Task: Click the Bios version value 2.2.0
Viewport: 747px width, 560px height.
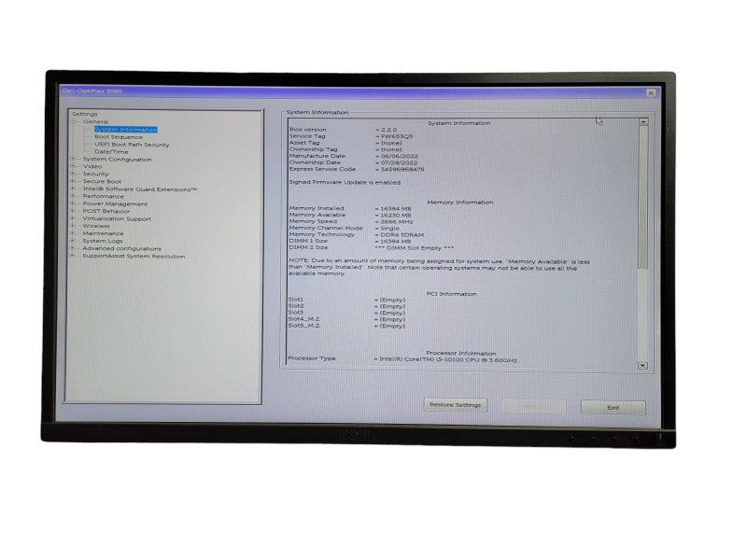Action: tap(388, 130)
